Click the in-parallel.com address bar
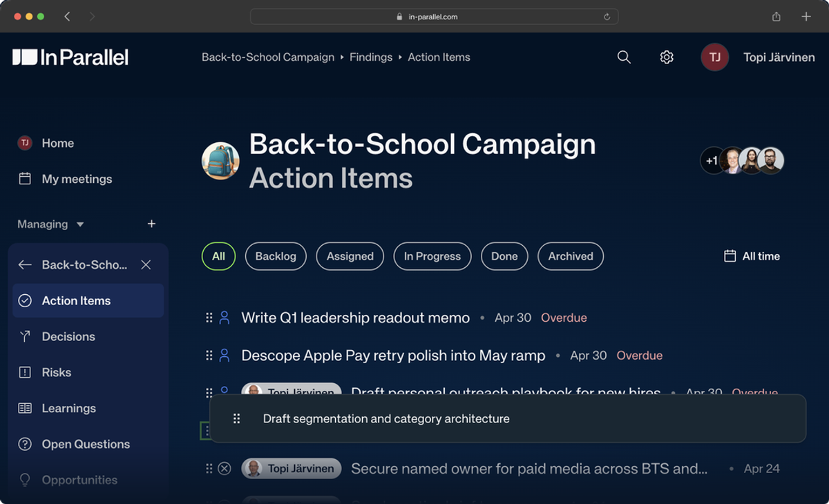This screenshot has height=504, width=829. pyautogui.click(x=434, y=17)
